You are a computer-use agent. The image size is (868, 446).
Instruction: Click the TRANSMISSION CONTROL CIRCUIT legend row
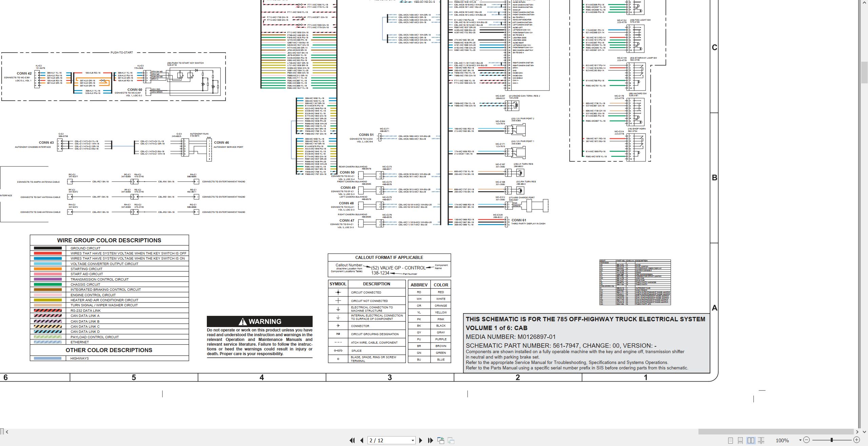[109, 279]
